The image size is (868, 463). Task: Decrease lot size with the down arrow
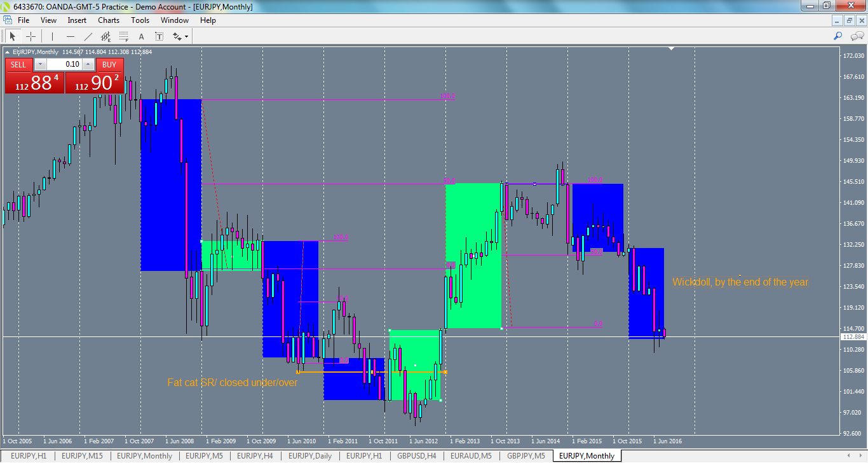[x=40, y=64]
